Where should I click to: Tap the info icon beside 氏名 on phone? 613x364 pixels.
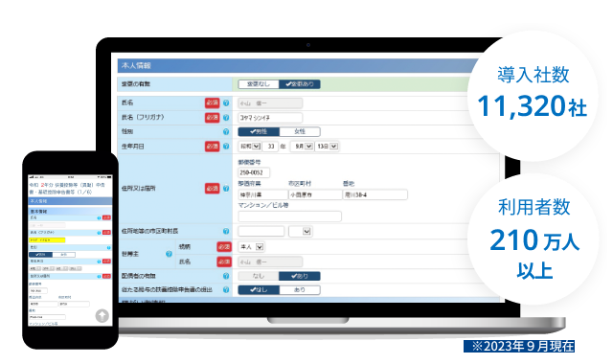(x=99, y=217)
